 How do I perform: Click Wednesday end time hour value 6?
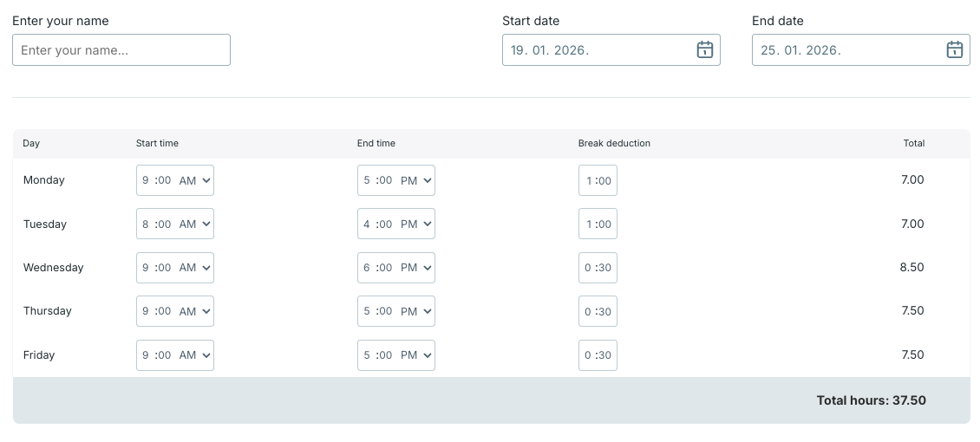(367, 268)
